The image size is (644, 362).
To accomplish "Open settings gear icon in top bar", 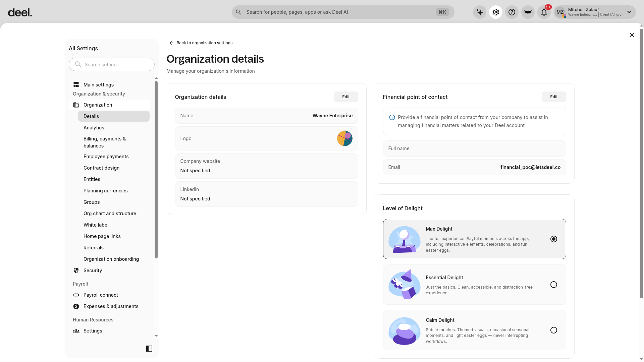I will pyautogui.click(x=496, y=12).
